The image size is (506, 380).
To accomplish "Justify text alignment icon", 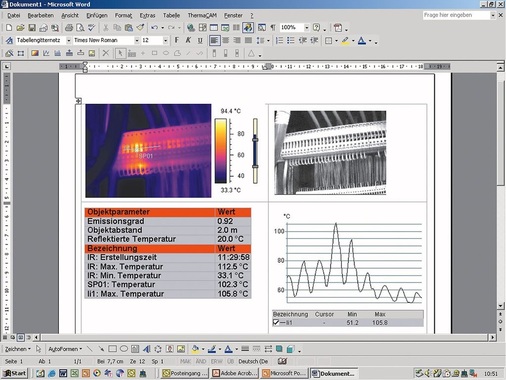I will (248, 41).
